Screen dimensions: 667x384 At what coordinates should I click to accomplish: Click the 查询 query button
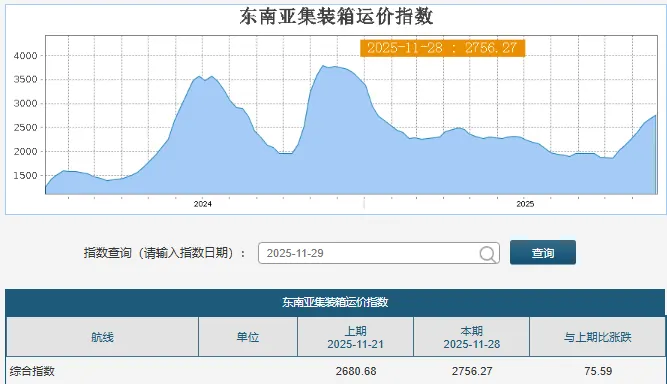(x=543, y=253)
